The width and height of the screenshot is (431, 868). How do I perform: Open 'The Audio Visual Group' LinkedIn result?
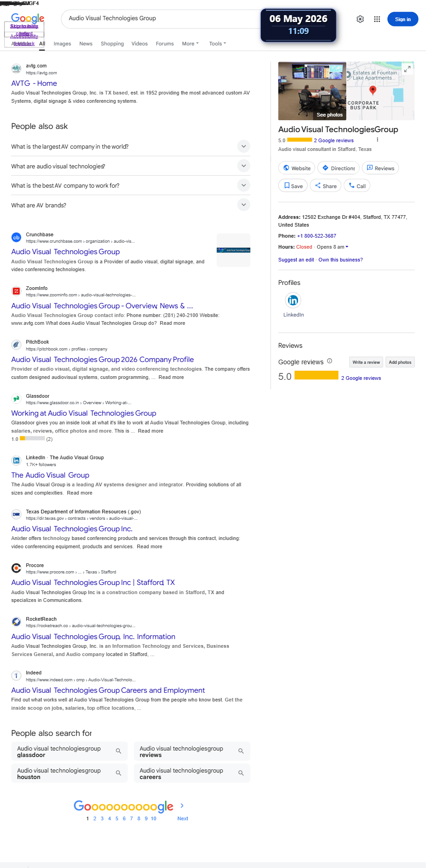click(x=50, y=475)
